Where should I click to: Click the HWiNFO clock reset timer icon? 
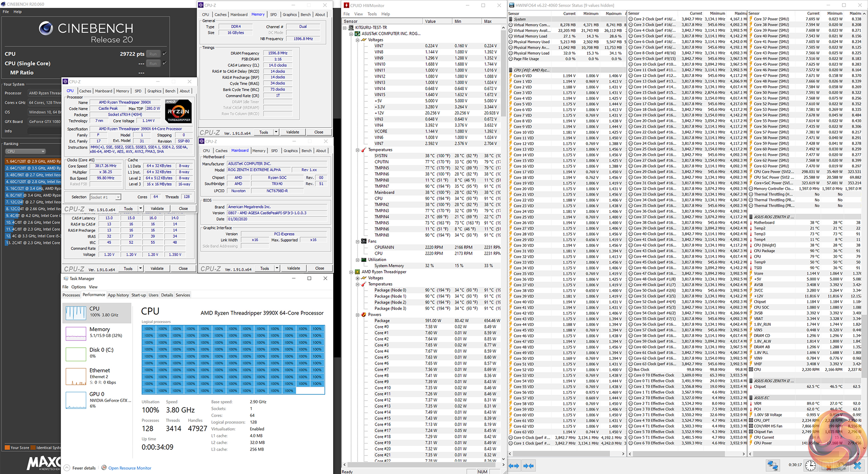tap(810, 465)
